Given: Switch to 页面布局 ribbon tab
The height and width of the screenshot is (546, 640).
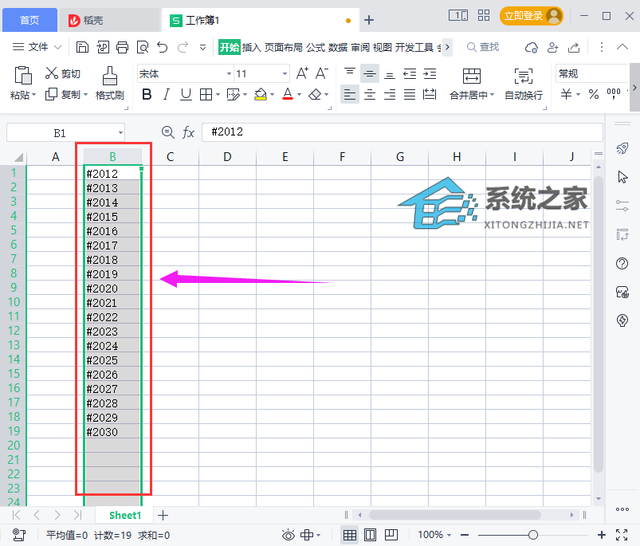Looking at the screenshot, I should coord(283,47).
